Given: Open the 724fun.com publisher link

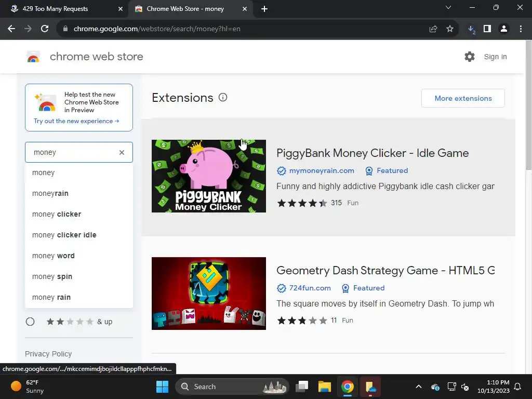Looking at the screenshot, I should point(310,288).
